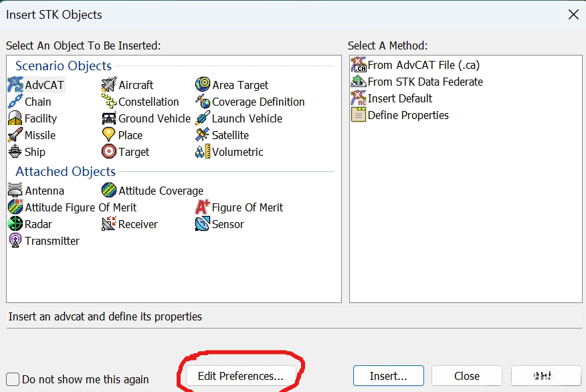Enable 'Do not show me this again'

pyautogui.click(x=13, y=379)
